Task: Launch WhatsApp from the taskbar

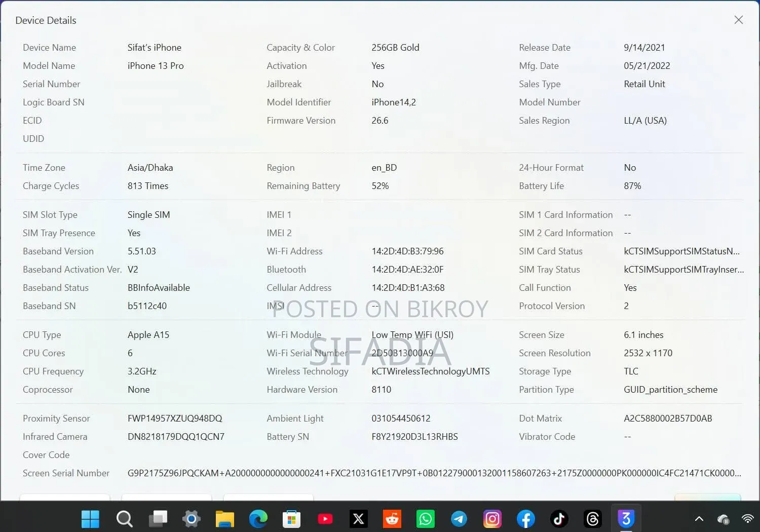Action: pyautogui.click(x=426, y=519)
